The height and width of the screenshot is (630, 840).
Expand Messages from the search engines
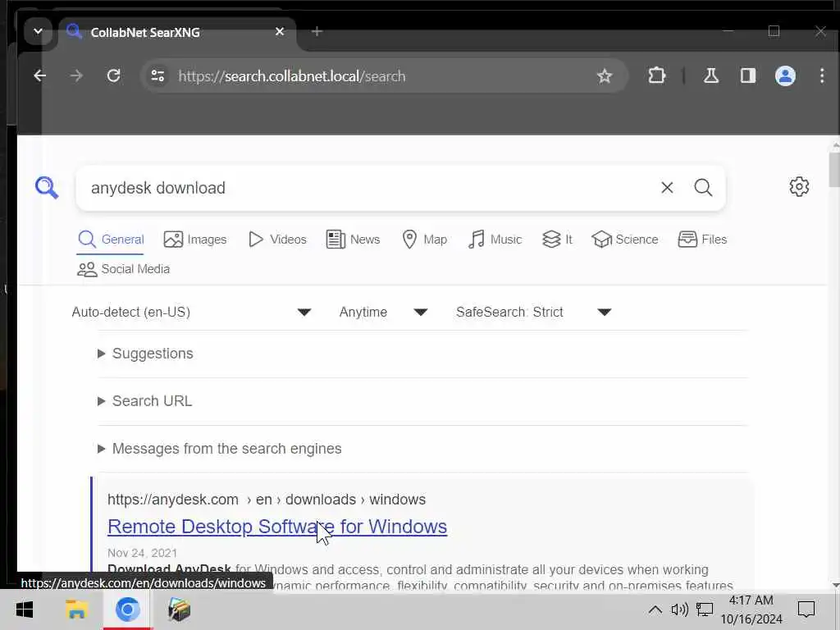click(x=219, y=449)
